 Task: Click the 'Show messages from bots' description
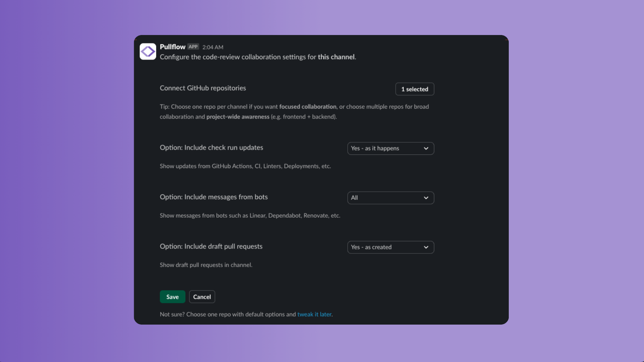(250, 216)
